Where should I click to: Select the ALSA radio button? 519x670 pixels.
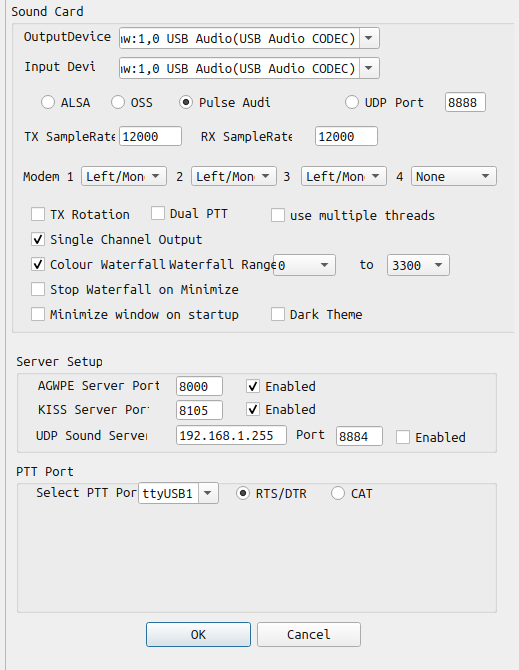pos(48,103)
